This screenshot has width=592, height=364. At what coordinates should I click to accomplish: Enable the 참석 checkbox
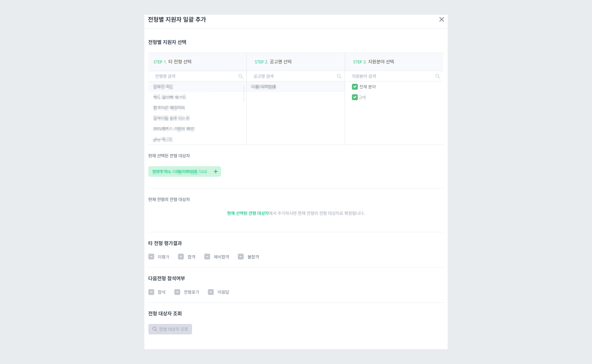click(152, 292)
